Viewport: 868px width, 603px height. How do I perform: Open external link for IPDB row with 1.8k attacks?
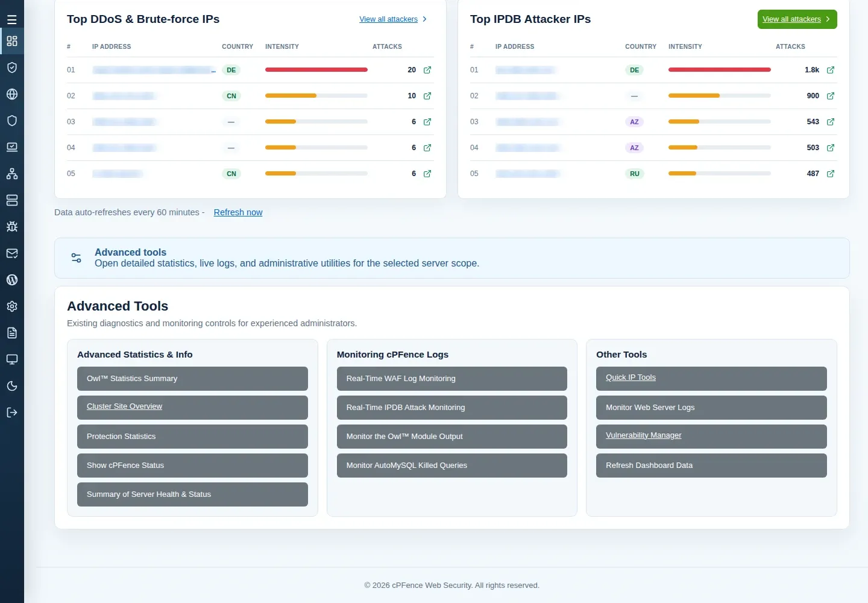point(831,70)
